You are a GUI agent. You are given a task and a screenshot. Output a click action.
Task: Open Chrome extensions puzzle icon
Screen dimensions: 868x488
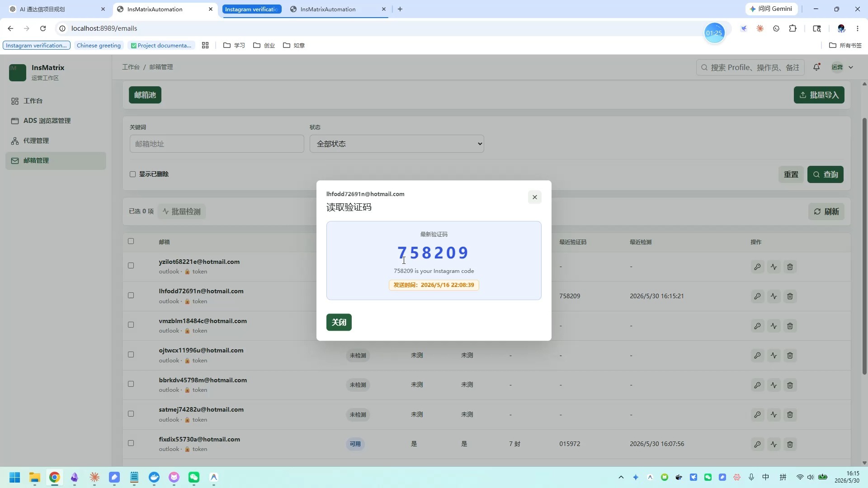[x=793, y=28]
